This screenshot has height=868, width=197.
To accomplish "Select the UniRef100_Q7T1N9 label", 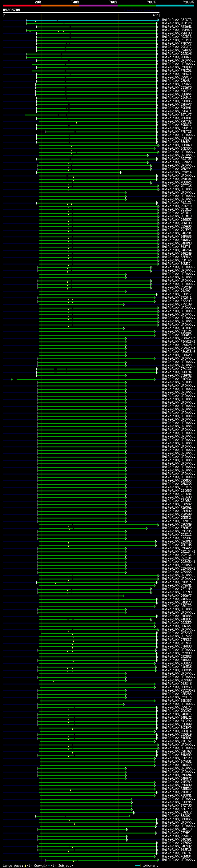I will tap(176, 589).
